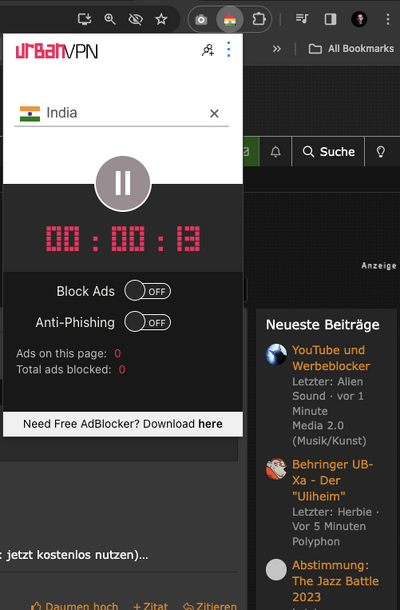Select the India country field
Image resolution: width=400 pixels, height=610 pixels.
121,113
